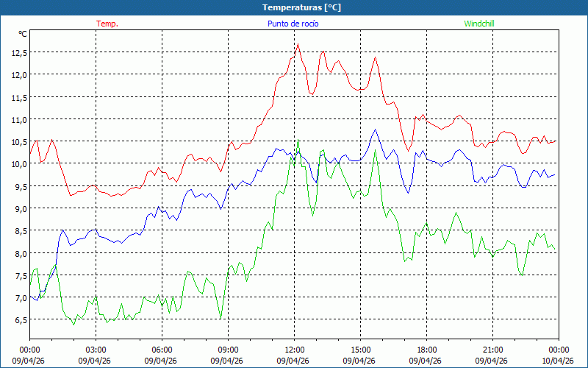This screenshot has height=368, width=588.
Task: Click the 06:00 time axis label
Action: coord(162,350)
